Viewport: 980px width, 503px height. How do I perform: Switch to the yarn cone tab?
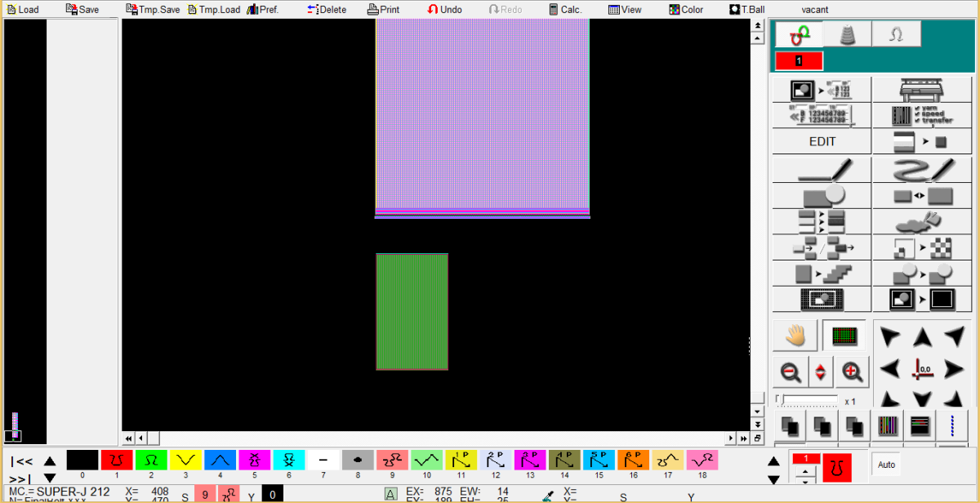click(846, 34)
